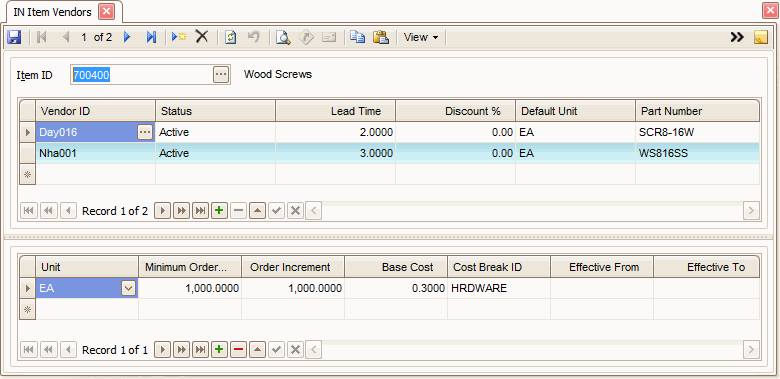Refresh the record from toolbar
780x379 pixels.
coord(230,37)
